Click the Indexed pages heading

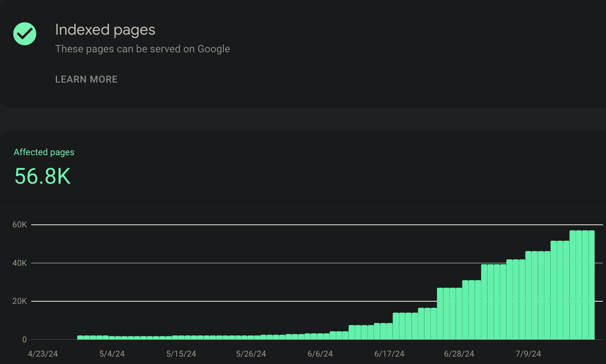tap(105, 30)
